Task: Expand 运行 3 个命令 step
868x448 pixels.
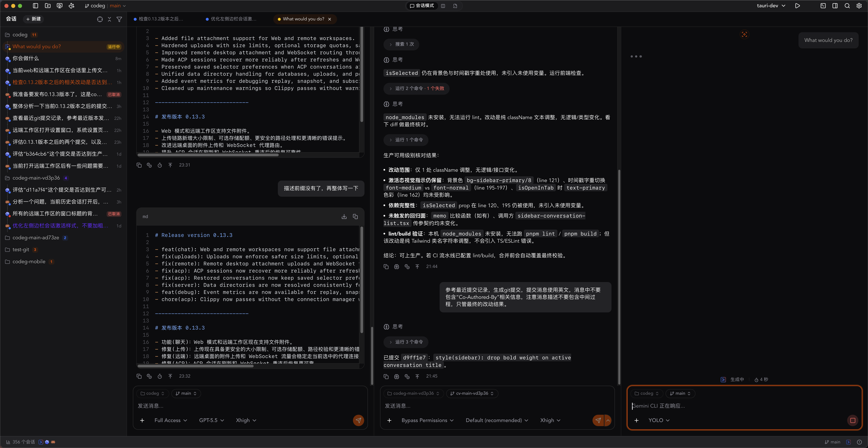Action: [406, 342]
